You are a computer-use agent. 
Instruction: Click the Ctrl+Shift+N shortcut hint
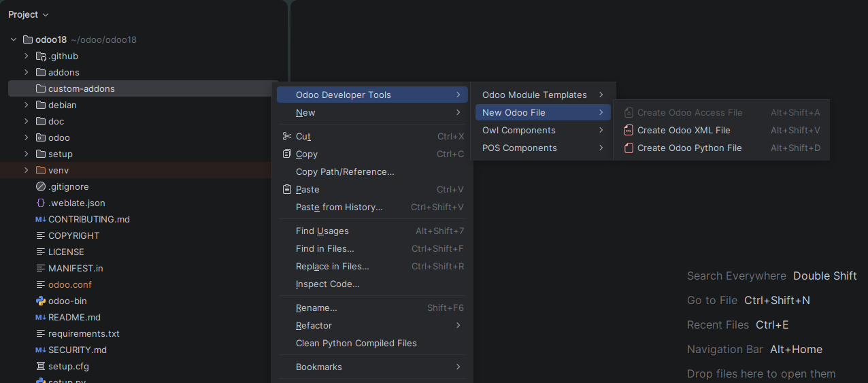777,300
